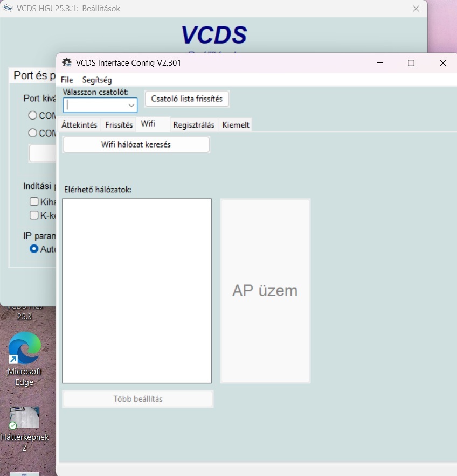The height and width of the screenshot is (476, 457).
Task: Click the Csatoló lista frissítés button
Action: pos(187,99)
